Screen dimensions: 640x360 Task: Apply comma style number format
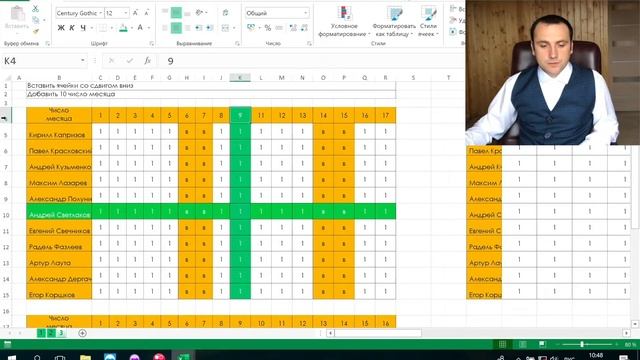tap(279, 28)
